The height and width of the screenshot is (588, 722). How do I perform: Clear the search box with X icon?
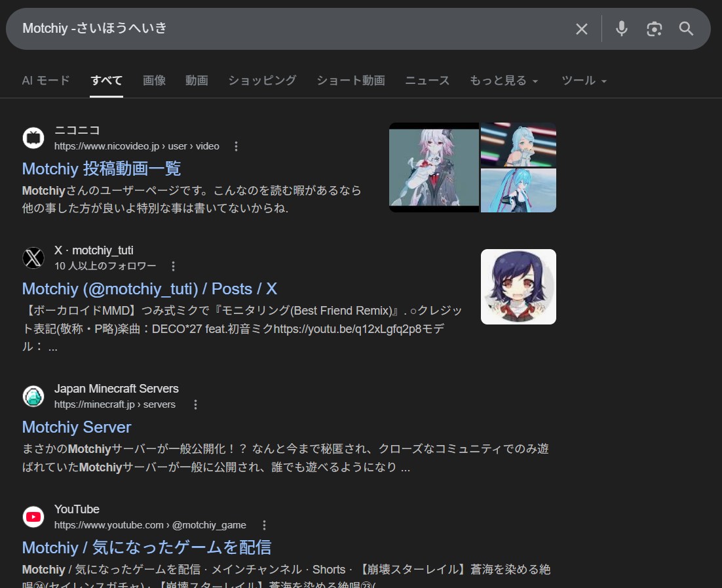click(x=581, y=29)
